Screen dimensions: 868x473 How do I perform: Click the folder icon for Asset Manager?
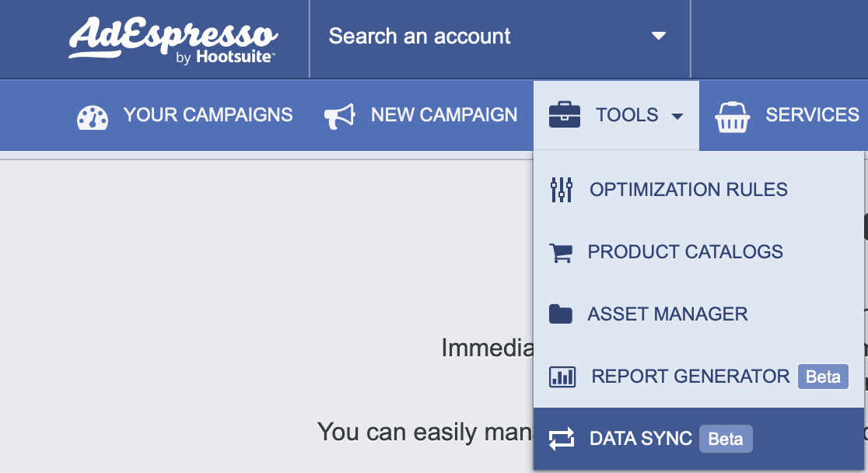pyautogui.click(x=560, y=314)
